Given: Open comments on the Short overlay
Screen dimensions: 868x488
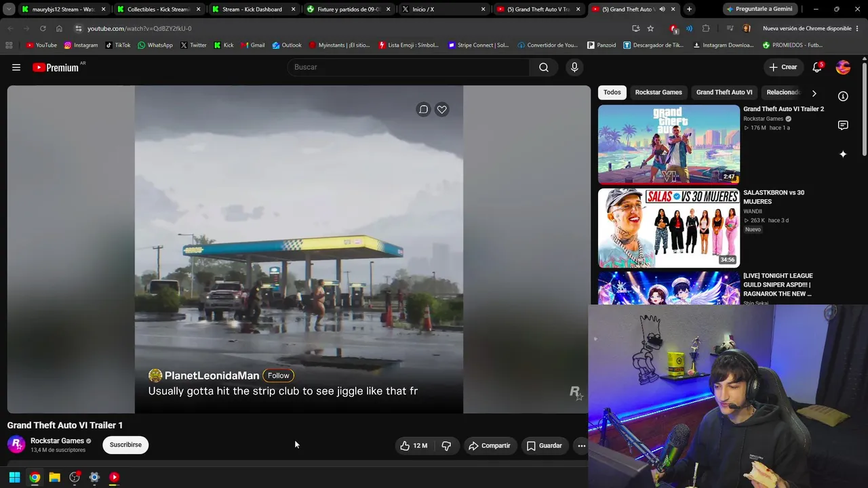Looking at the screenshot, I should coord(423,109).
